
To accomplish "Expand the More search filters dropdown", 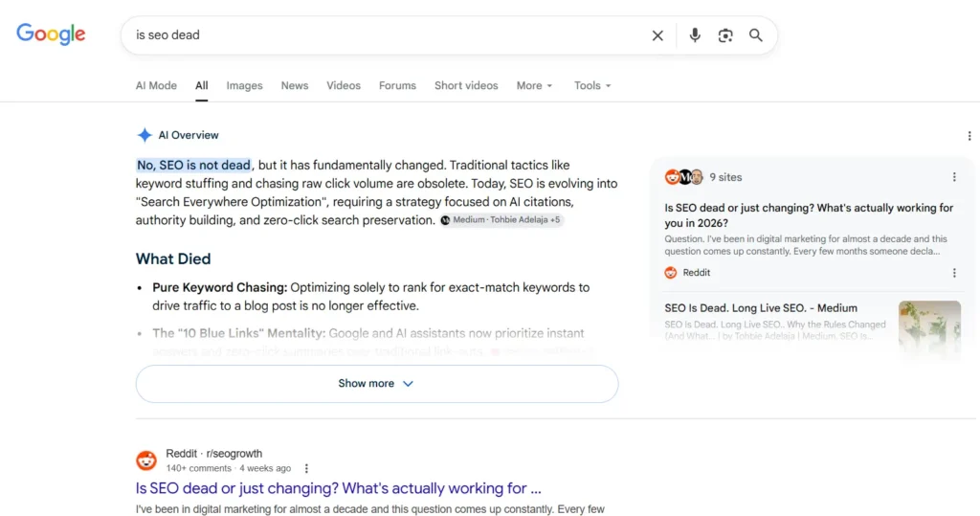I will coord(534,86).
